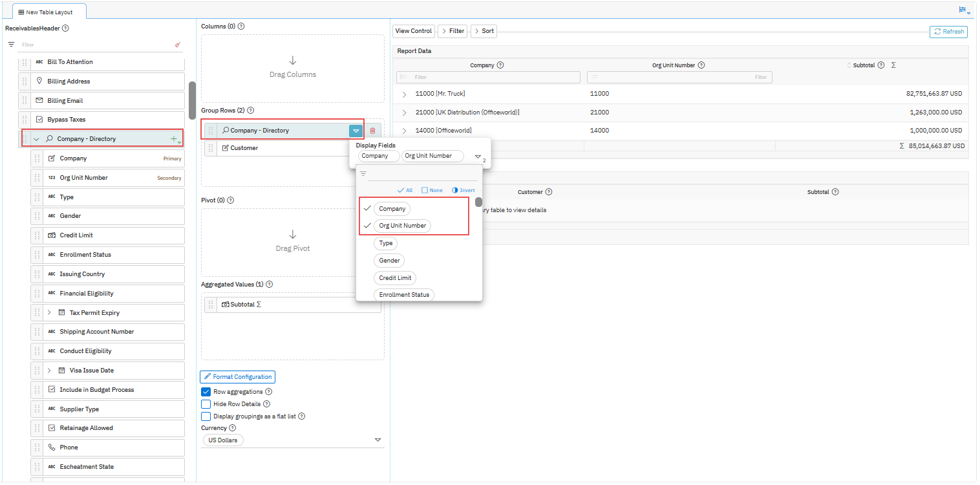Click help icon beside Pivot (0)
This screenshot has height=485, width=980.
(230, 200)
